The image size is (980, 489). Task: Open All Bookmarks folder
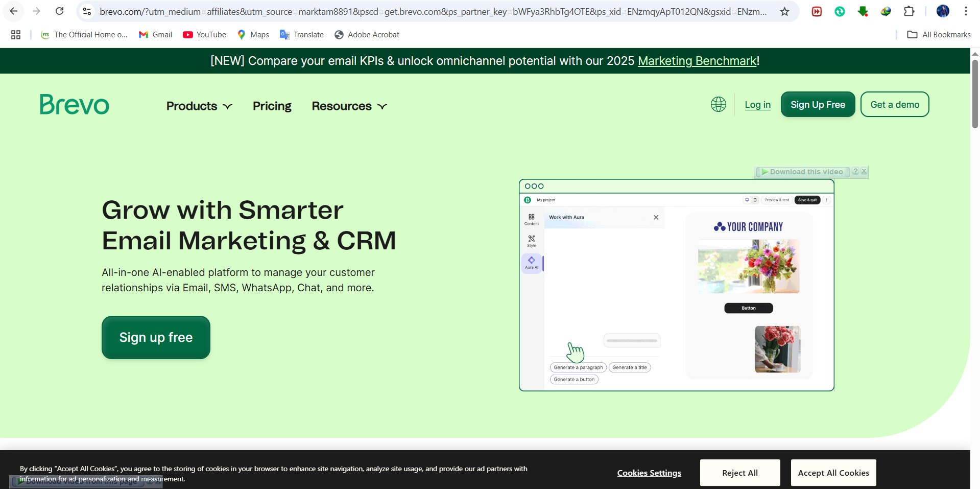[x=939, y=35]
